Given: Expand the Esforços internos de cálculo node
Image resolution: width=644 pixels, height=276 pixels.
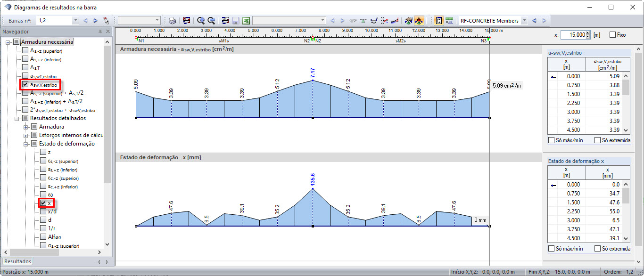Looking at the screenshot, I should pyautogui.click(x=25, y=135).
